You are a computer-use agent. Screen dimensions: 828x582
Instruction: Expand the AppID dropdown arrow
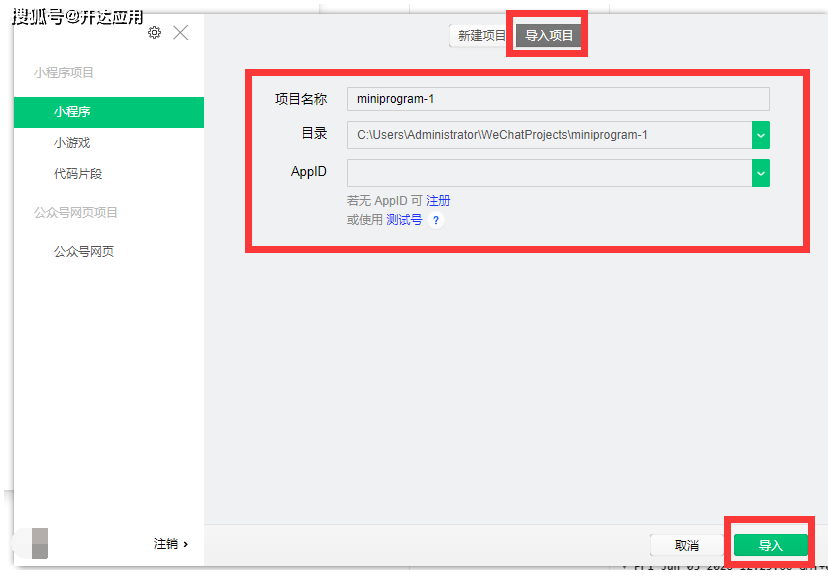click(761, 173)
